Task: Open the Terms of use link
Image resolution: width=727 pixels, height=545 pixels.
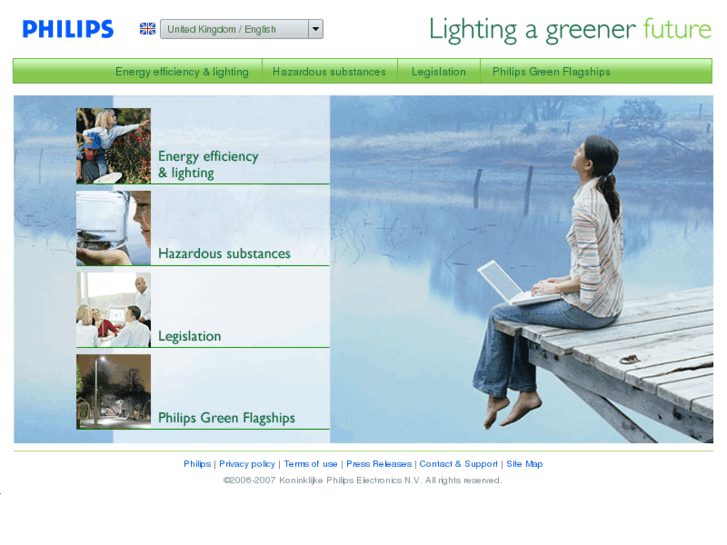Action: tap(311, 464)
